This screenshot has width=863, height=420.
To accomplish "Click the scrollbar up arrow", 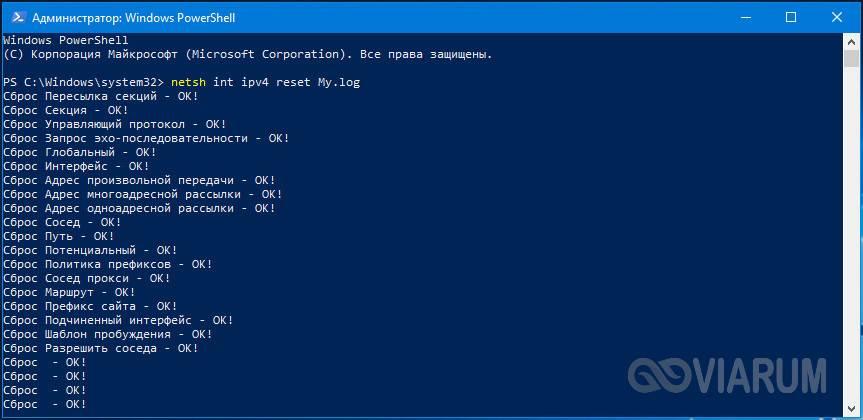I will pyautogui.click(x=851, y=41).
